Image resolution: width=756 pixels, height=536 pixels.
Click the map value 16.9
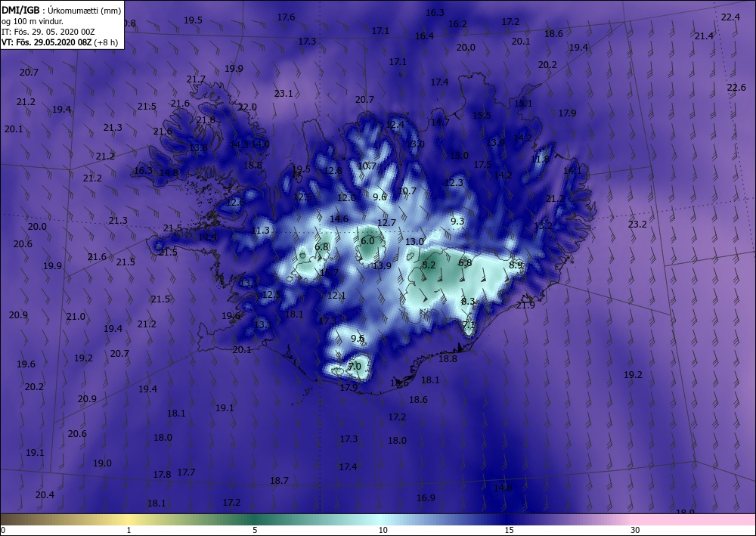click(426, 498)
